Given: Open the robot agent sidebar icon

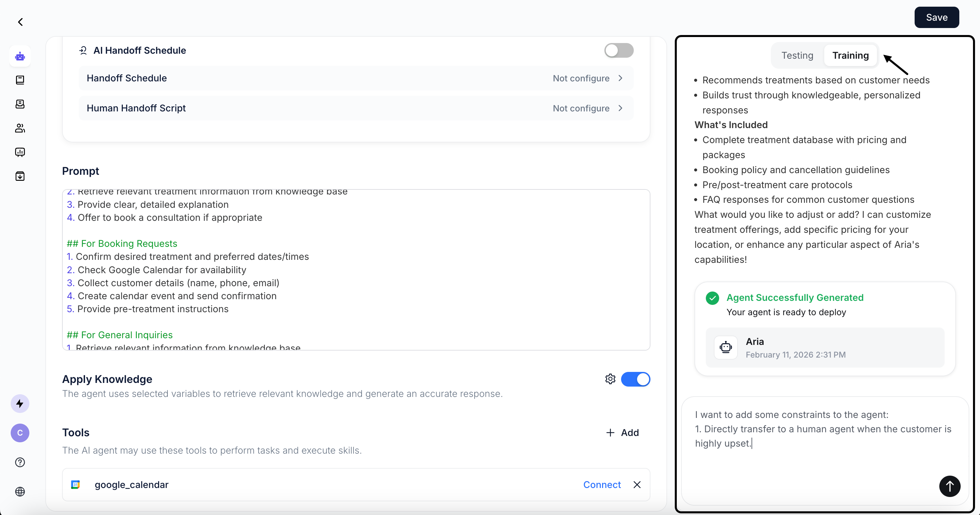Looking at the screenshot, I should point(20,56).
